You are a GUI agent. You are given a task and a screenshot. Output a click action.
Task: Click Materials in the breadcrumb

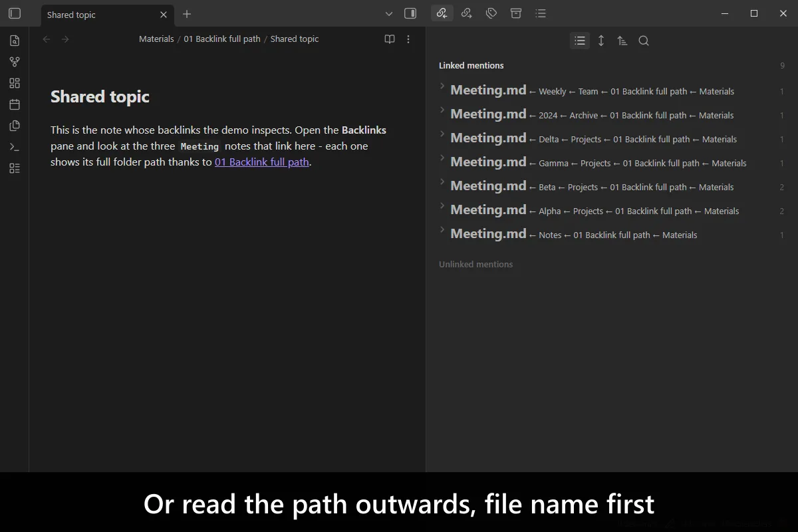point(156,39)
